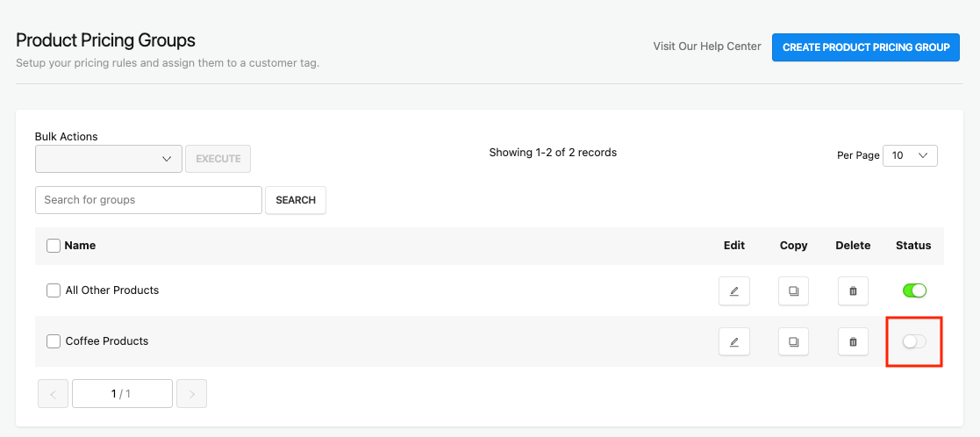
Task: Enable Coffee Products status toggle
Action: click(914, 341)
